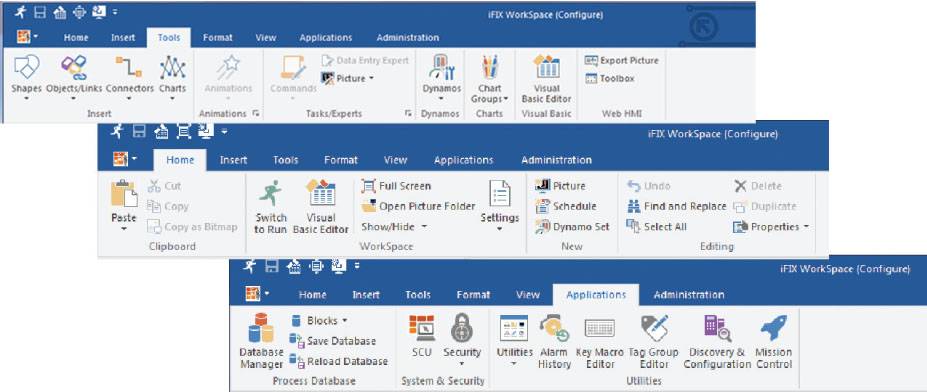Click the Save icon in Tools window quick access toolbar

[40, 11]
